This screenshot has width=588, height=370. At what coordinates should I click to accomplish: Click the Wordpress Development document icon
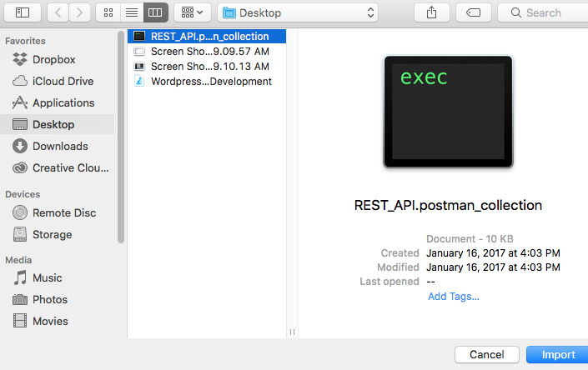(139, 81)
